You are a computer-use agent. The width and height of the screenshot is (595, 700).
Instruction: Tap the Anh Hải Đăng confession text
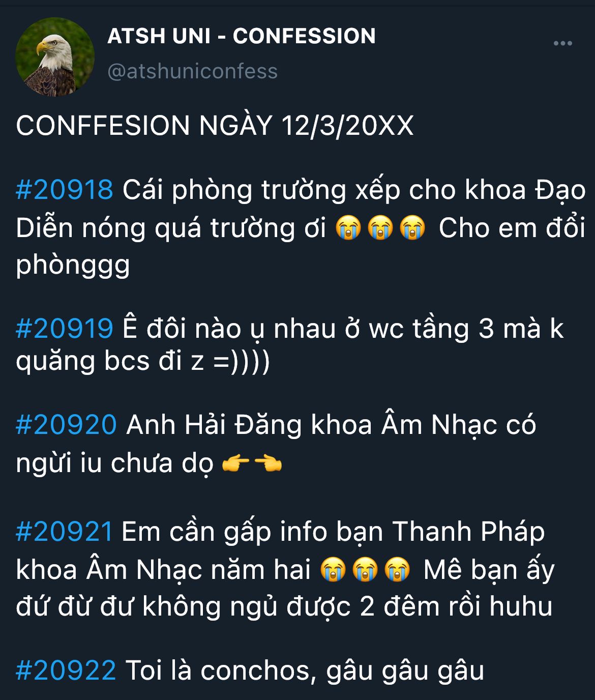[276, 444]
